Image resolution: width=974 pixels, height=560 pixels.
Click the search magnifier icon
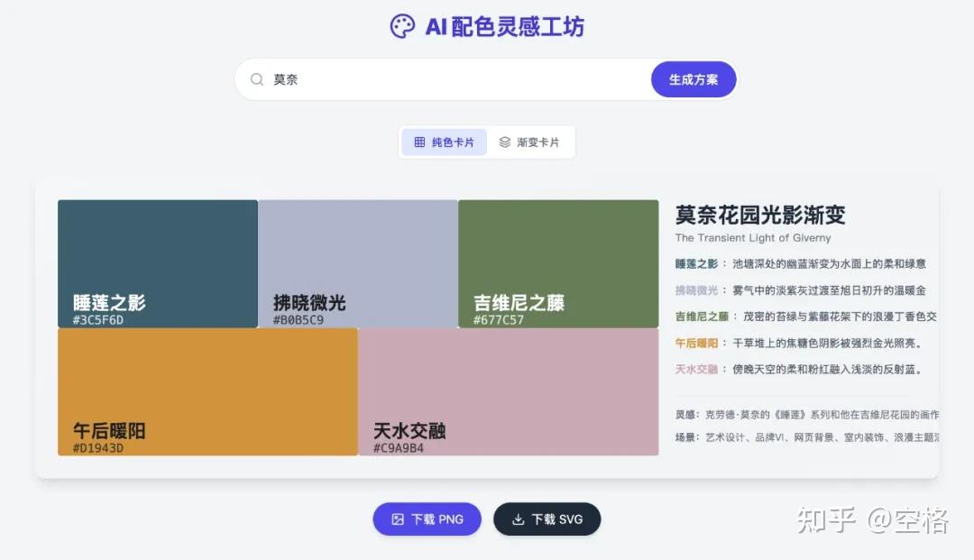point(257,79)
